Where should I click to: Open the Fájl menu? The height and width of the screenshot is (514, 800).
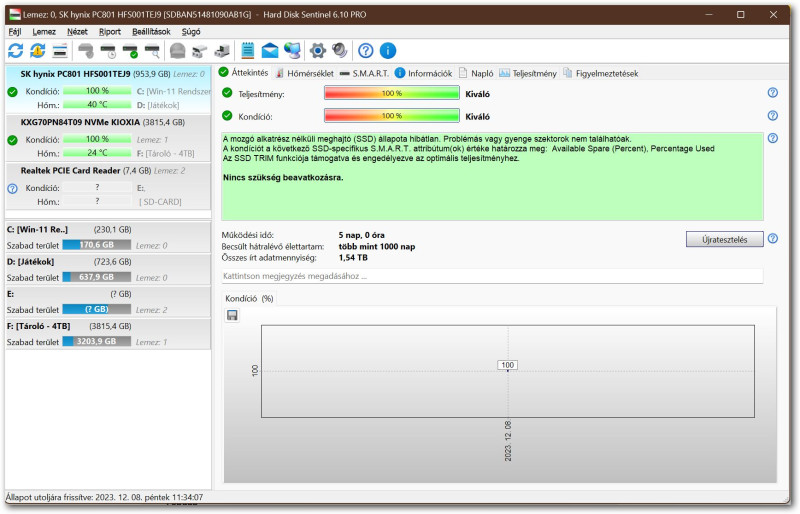coord(15,32)
